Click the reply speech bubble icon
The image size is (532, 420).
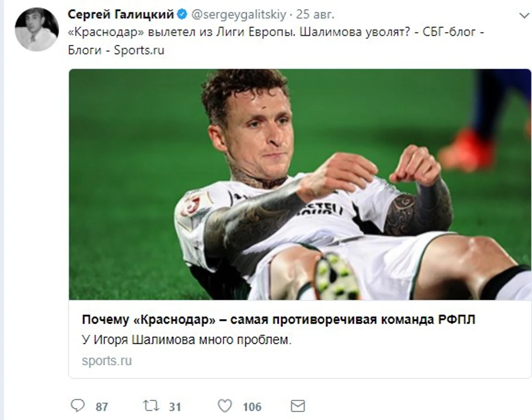(77, 406)
